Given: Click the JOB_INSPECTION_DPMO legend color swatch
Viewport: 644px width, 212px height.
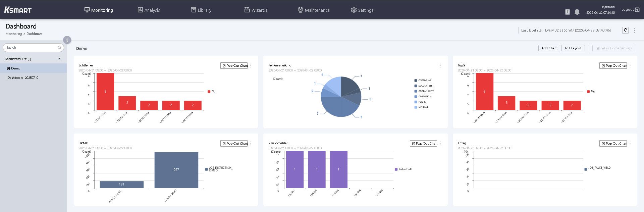Looking at the screenshot, I should pyautogui.click(x=206, y=169).
